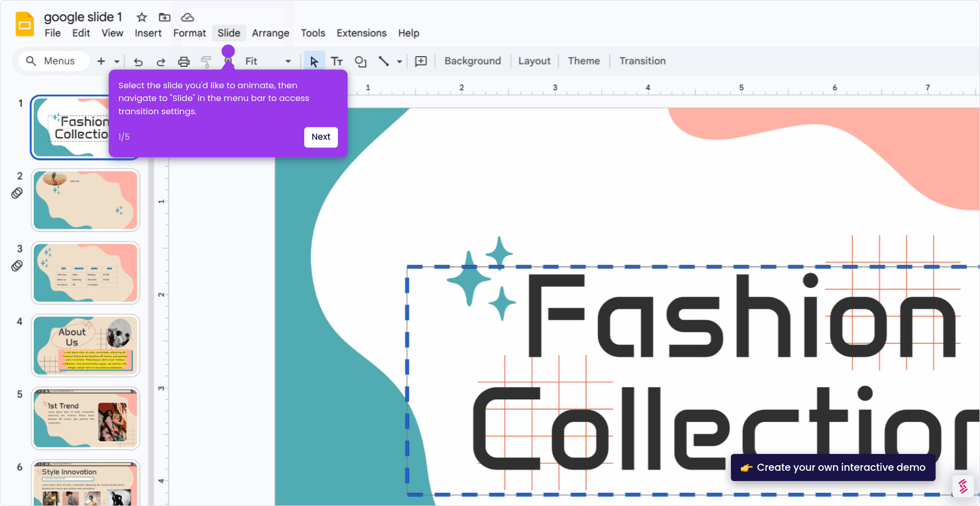Click Next in the purple tooltip
This screenshot has height=506, width=980.
click(x=321, y=137)
